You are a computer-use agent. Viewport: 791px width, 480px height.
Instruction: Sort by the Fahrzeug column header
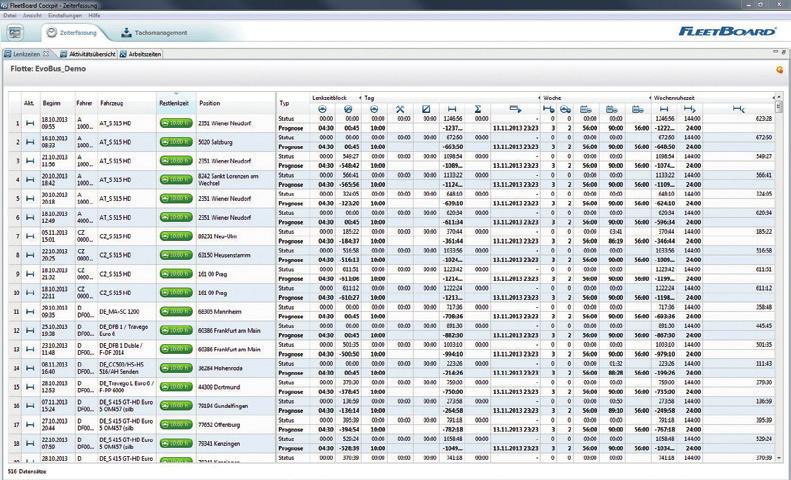pos(127,103)
